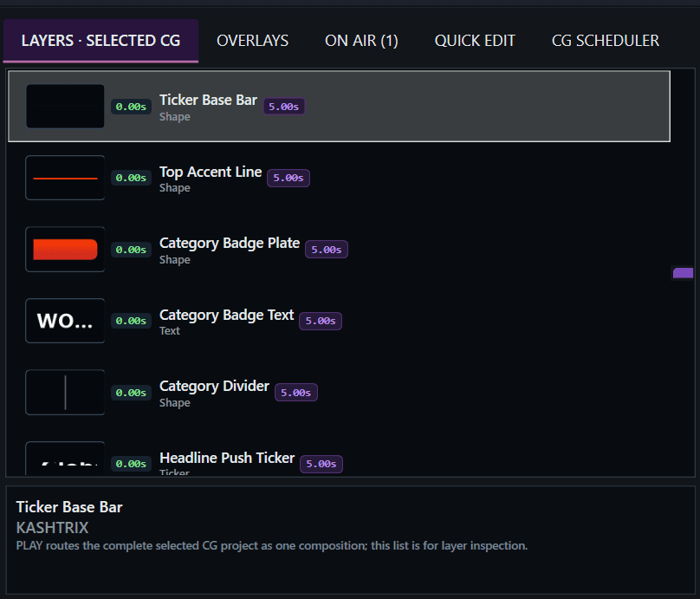
Task: Click the Headline Push Ticker thumbnail
Action: [65, 459]
